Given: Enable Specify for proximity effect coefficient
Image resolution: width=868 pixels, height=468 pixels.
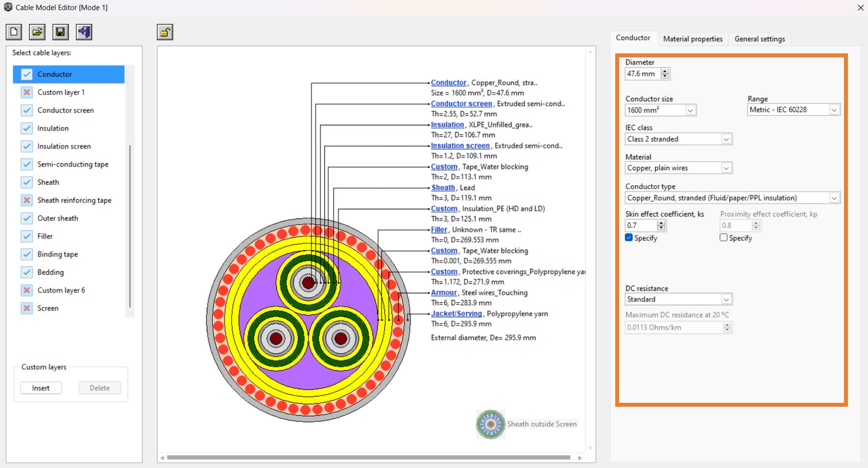Looking at the screenshot, I should 723,238.
